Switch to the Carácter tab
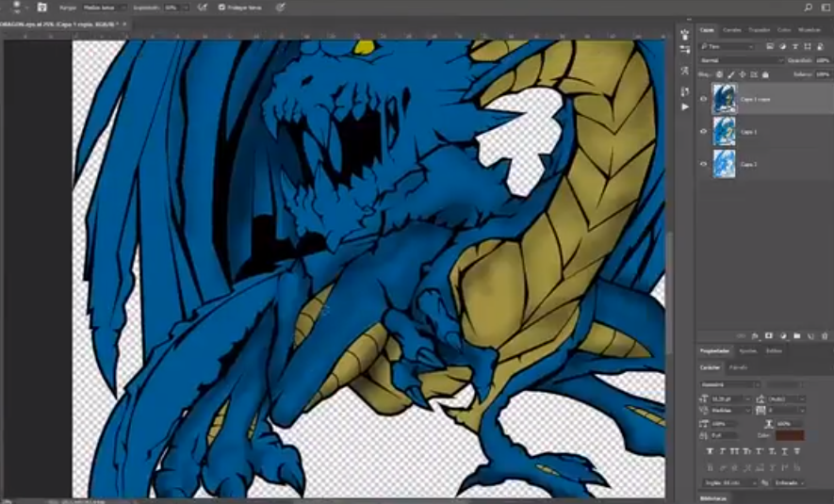The image size is (834, 504). coord(710,367)
